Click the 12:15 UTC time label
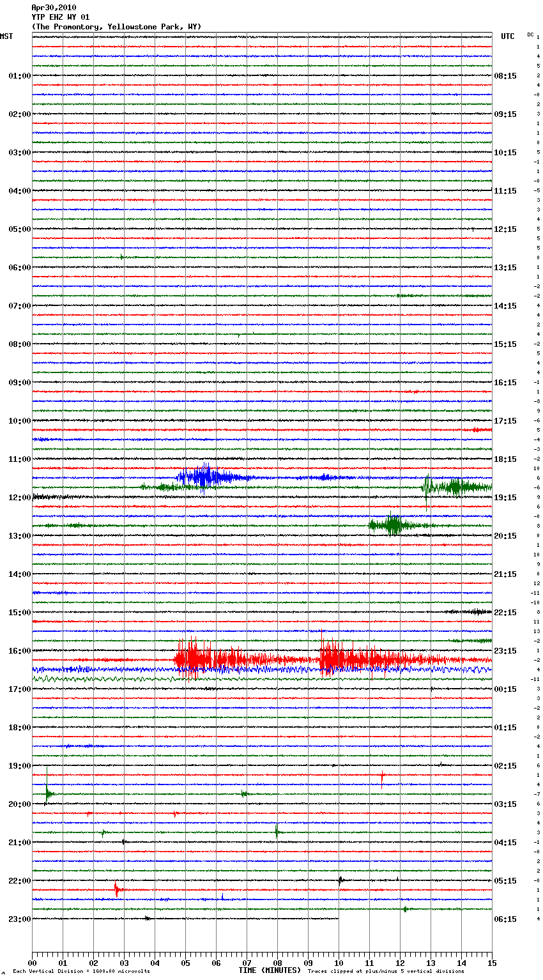 (505, 229)
